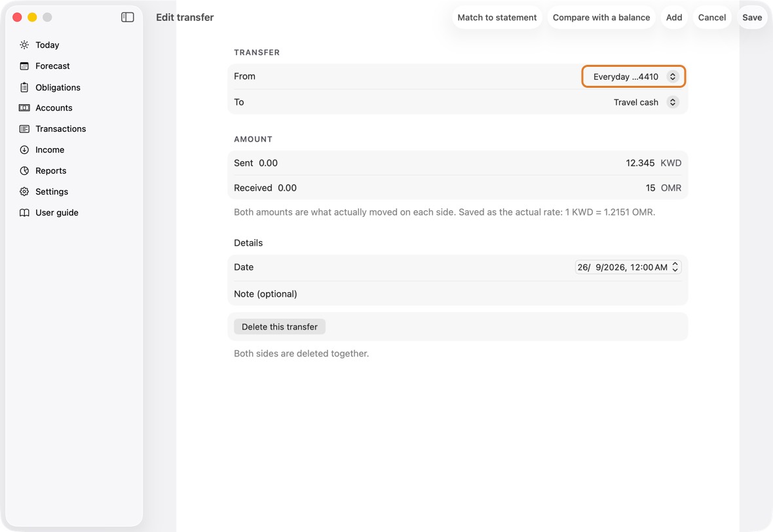Click Delete this transfer button
This screenshot has height=532, width=773.
coord(280,327)
